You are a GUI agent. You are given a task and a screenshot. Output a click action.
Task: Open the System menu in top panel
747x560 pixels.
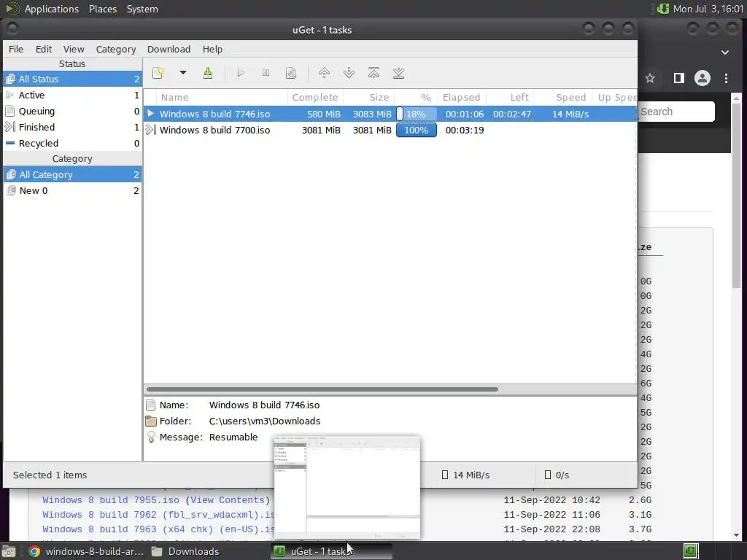(142, 9)
